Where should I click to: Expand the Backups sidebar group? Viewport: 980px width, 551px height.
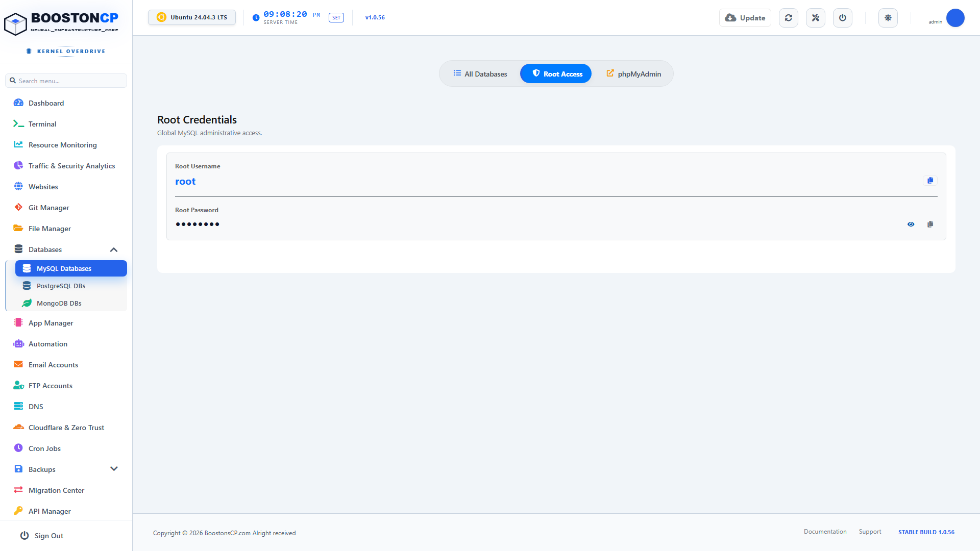coord(66,469)
